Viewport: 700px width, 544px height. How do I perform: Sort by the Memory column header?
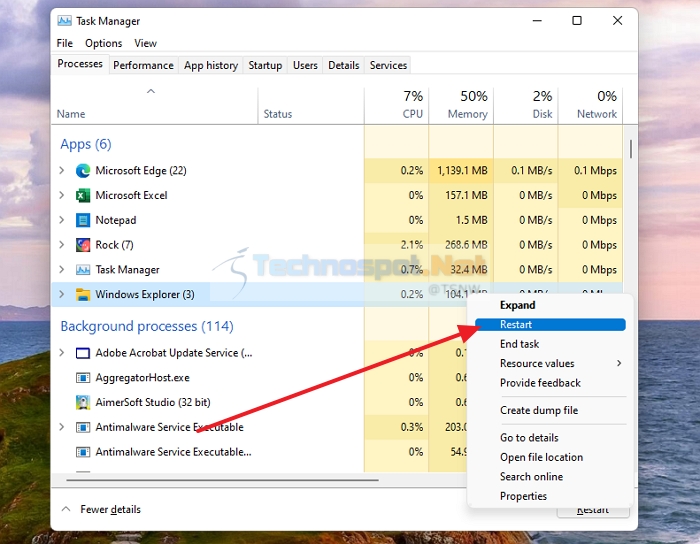point(461,106)
